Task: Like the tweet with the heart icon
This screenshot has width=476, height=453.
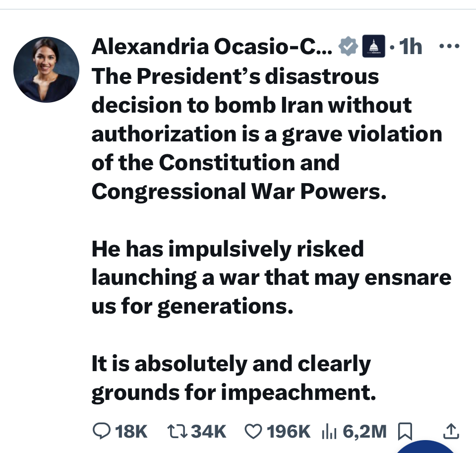Action: click(253, 431)
